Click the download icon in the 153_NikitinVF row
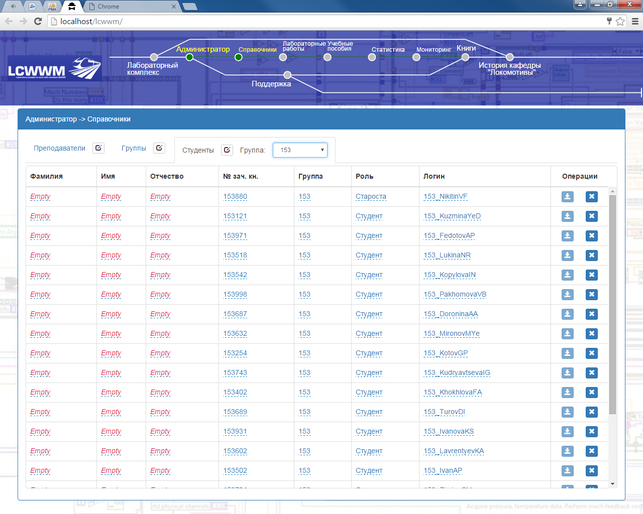 pos(568,197)
